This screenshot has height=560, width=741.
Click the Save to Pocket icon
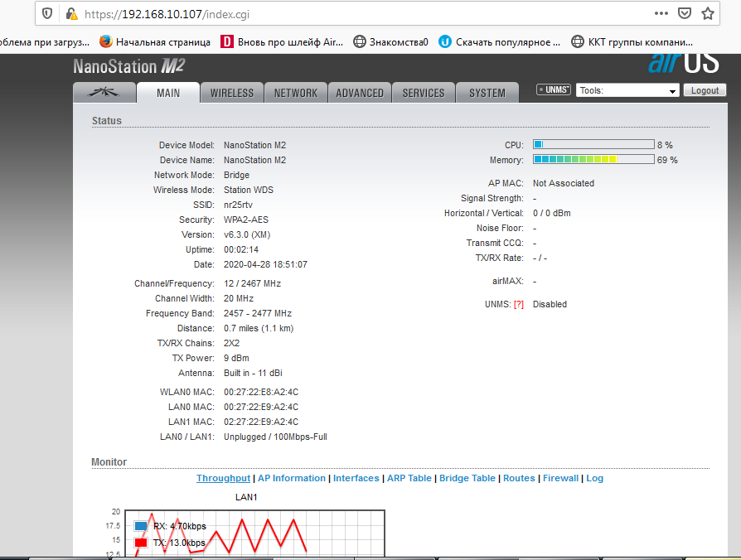click(x=685, y=13)
